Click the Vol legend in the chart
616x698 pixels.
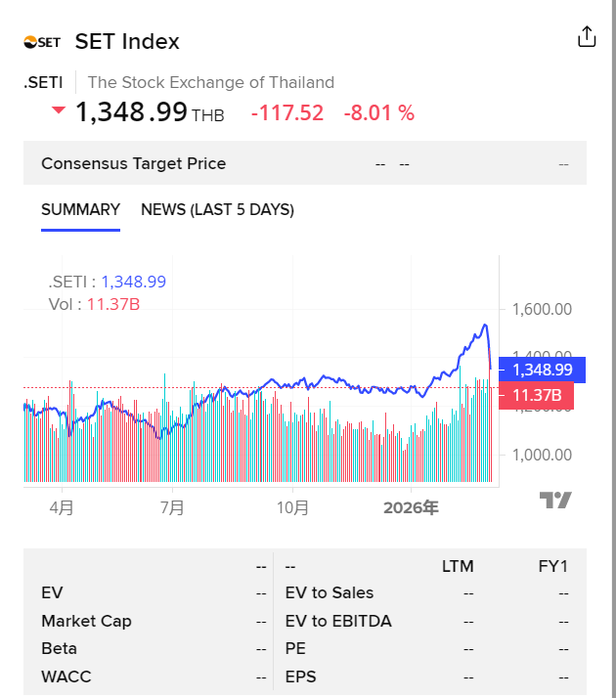[94, 304]
